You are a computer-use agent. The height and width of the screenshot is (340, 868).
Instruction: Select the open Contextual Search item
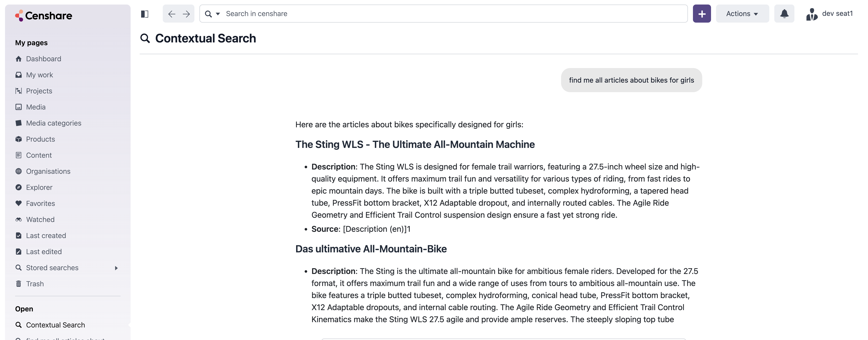[x=55, y=325]
